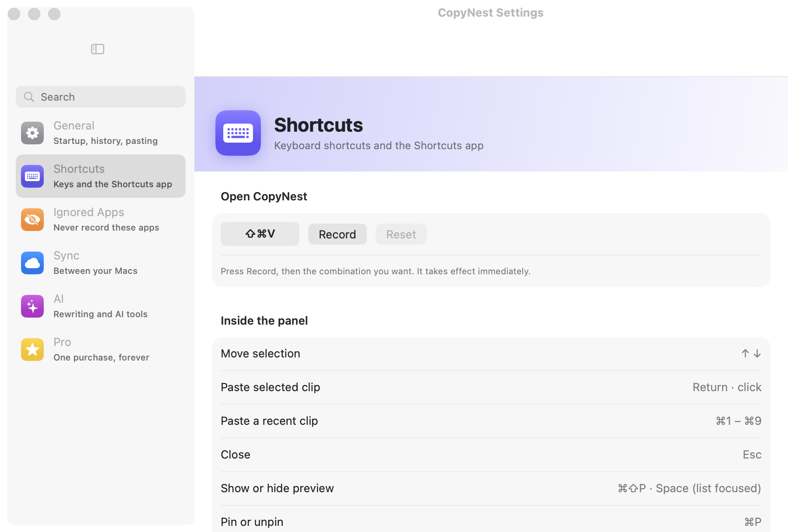
Task: Click the Paste a recent clip label
Action: (x=269, y=421)
